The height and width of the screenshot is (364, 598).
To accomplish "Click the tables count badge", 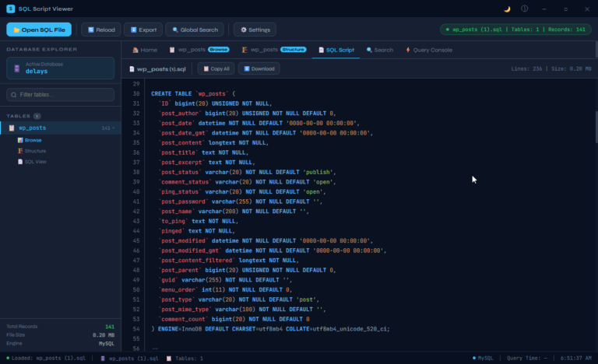I will click(37, 116).
